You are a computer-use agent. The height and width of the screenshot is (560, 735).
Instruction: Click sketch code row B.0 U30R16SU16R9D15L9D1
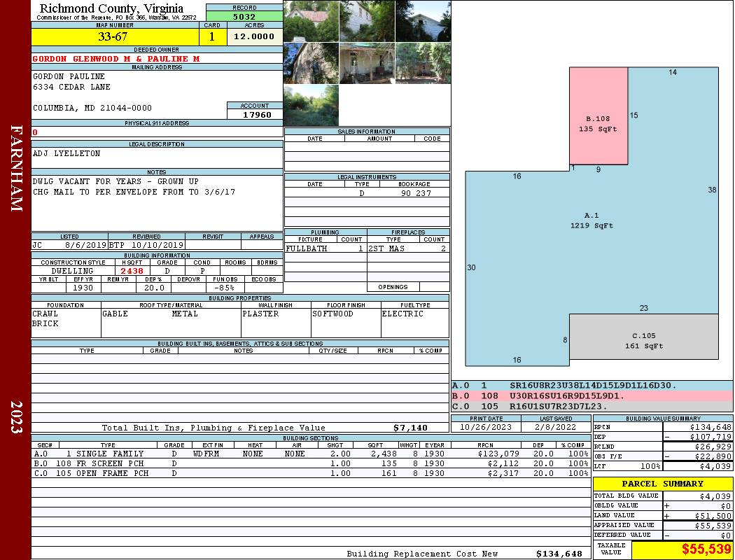click(x=591, y=396)
